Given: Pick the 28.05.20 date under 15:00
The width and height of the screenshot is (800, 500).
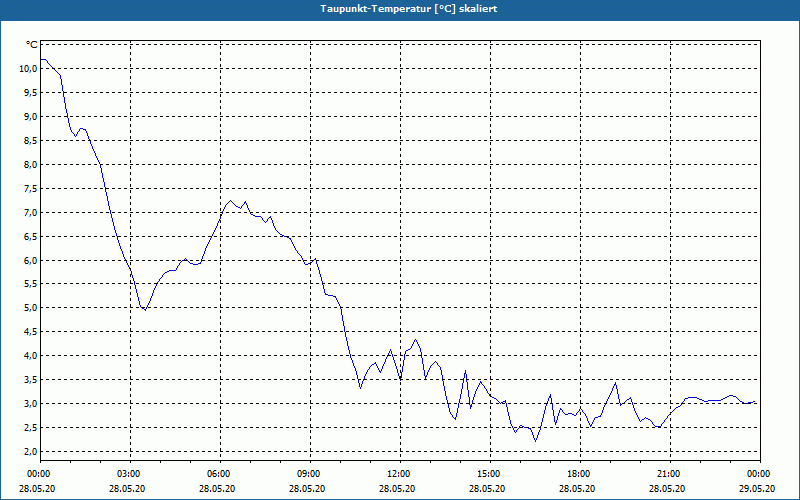Looking at the screenshot, I should pyautogui.click(x=487, y=488).
